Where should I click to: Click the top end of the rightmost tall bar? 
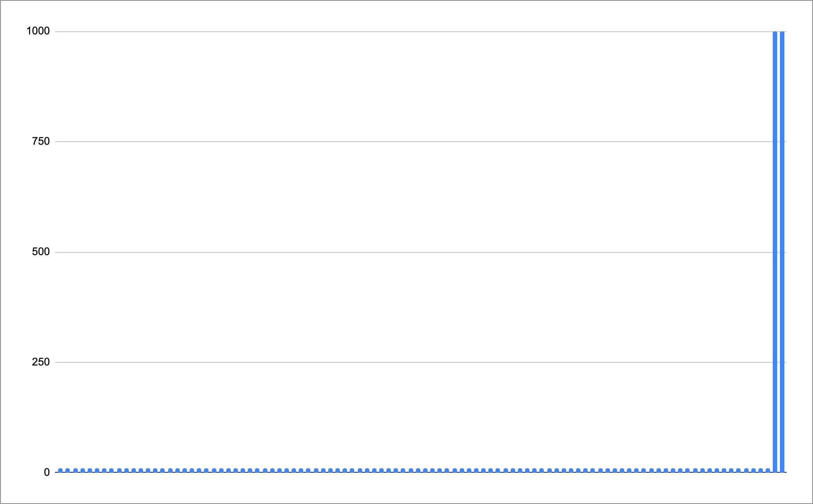click(782, 33)
